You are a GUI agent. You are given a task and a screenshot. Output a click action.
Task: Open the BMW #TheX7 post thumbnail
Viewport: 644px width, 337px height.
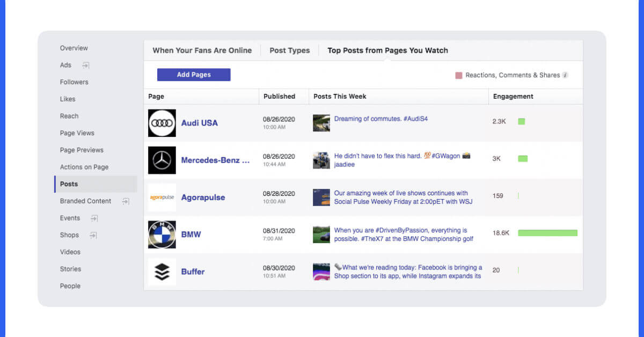click(x=321, y=235)
